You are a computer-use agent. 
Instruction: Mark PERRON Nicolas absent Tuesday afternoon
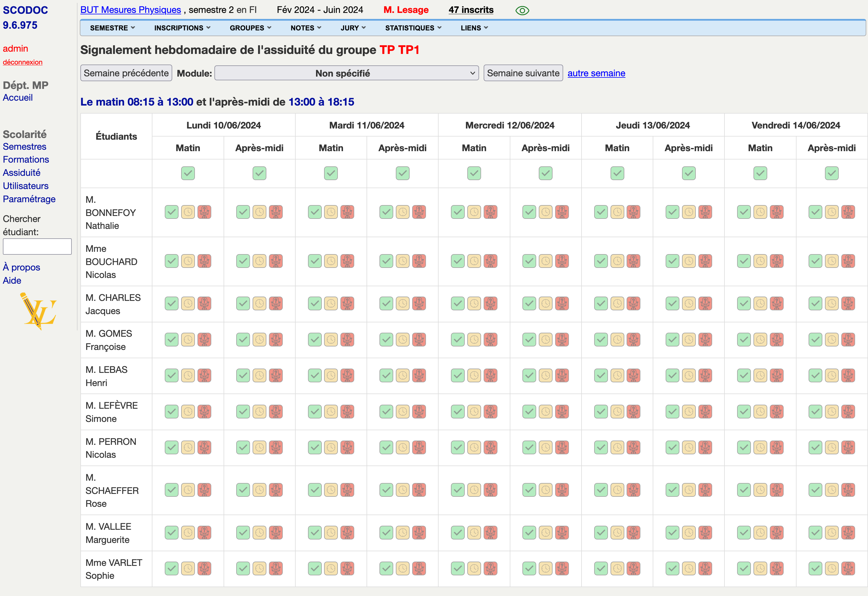pyautogui.click(x=419, y=447)
